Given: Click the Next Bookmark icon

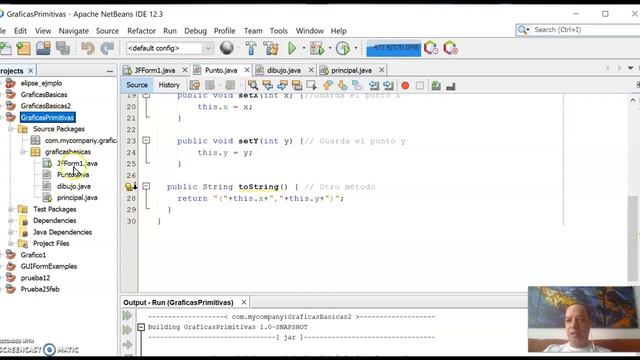Looking at the screenshot, I should pyautogui.click(x=342, y=85).
